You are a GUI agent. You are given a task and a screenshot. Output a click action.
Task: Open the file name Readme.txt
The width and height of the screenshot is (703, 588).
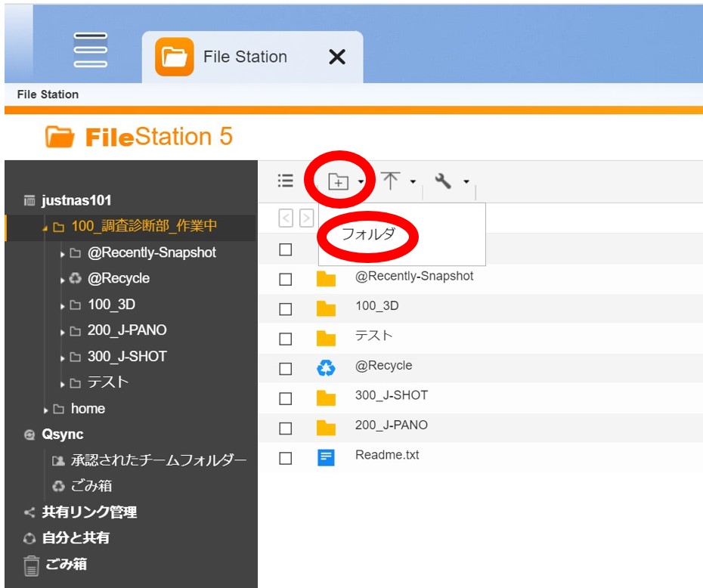[x=387, y=455]
